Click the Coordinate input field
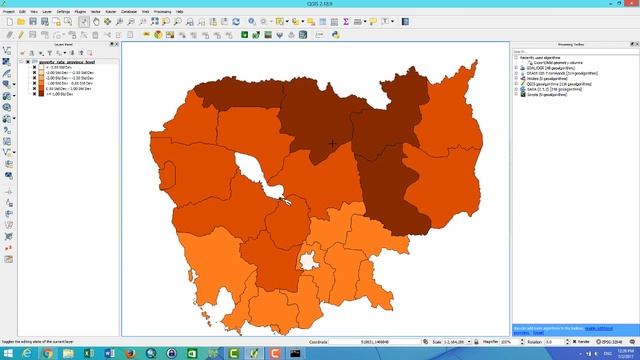640x360 pixels. [374, 342]
